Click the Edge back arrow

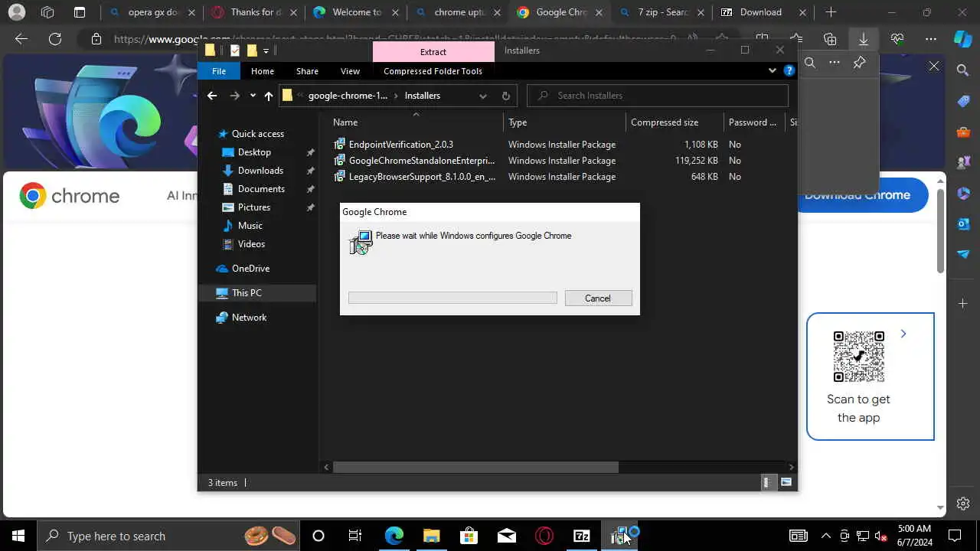tap(21, 39)
